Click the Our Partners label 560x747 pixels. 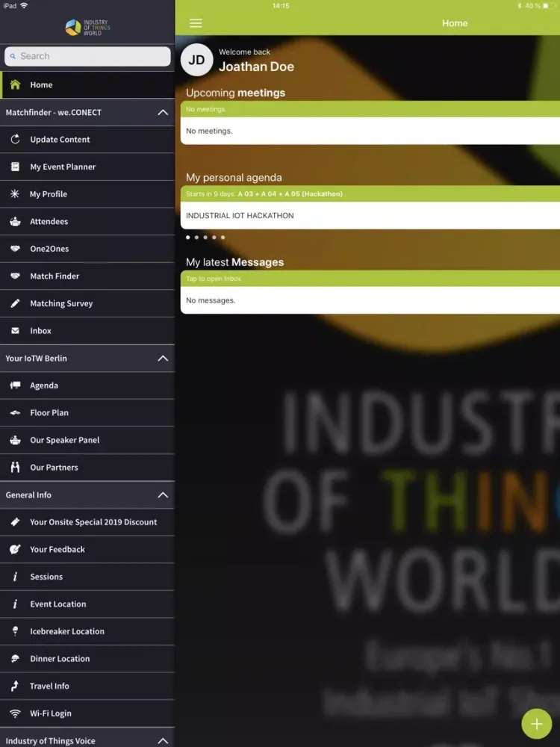click(x=54, y=468)
